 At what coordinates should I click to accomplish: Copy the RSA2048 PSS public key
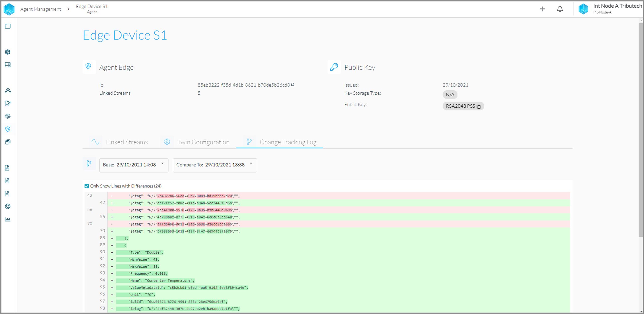479,106
